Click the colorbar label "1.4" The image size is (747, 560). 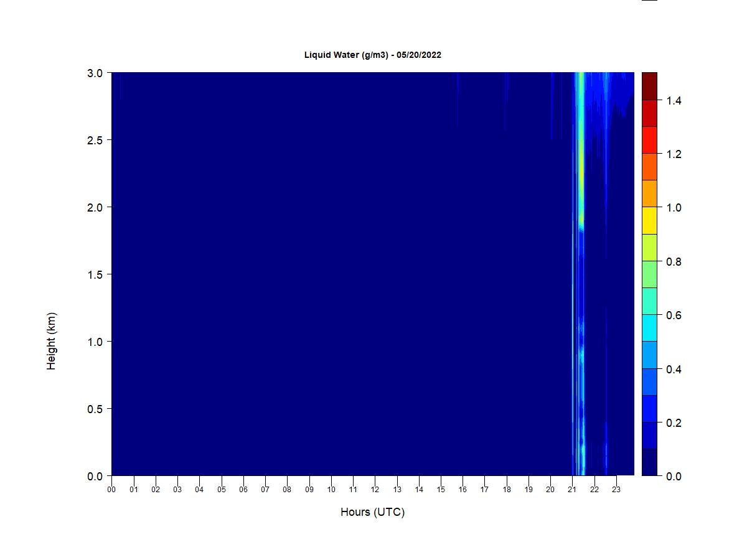pyautogui.click(x=674, y=101)
